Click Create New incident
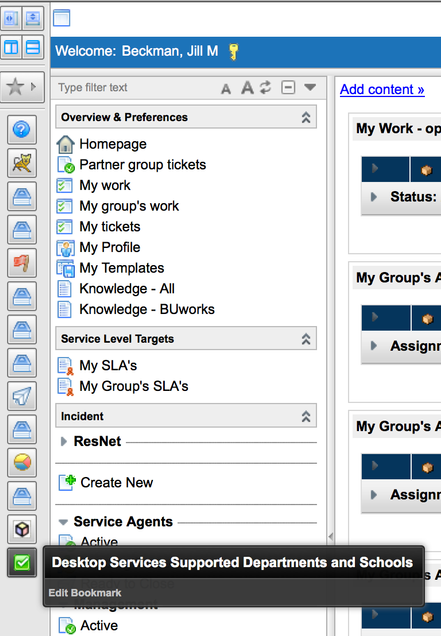The height and width of the screenshot is (636, 441). click(x=116, y=483)
